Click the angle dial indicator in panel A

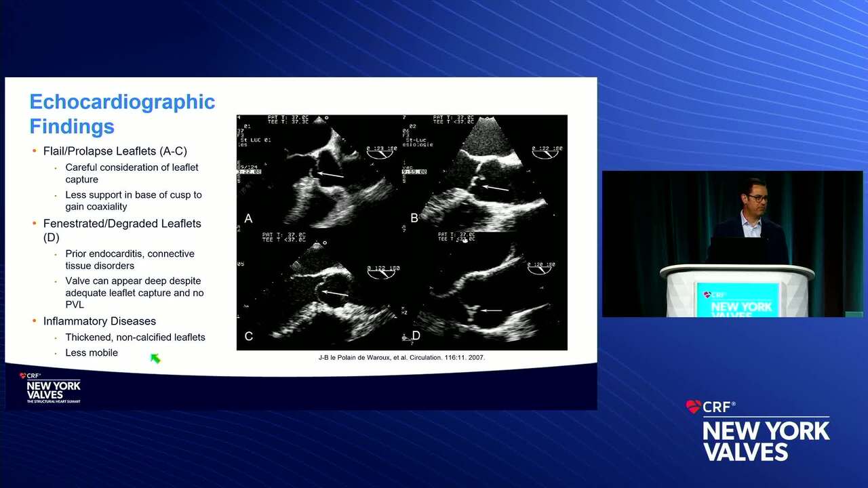tap(381, 152)
